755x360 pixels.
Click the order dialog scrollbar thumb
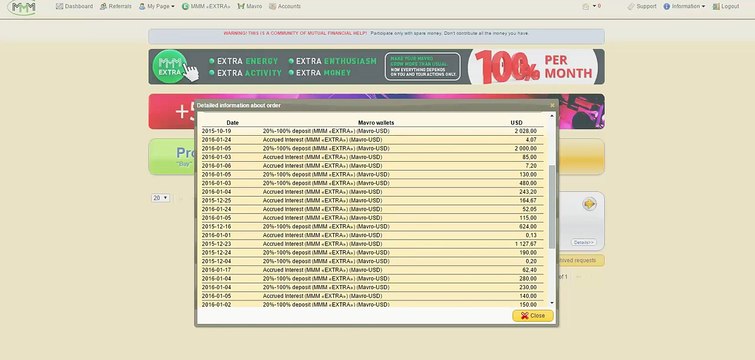click(552, 207)
